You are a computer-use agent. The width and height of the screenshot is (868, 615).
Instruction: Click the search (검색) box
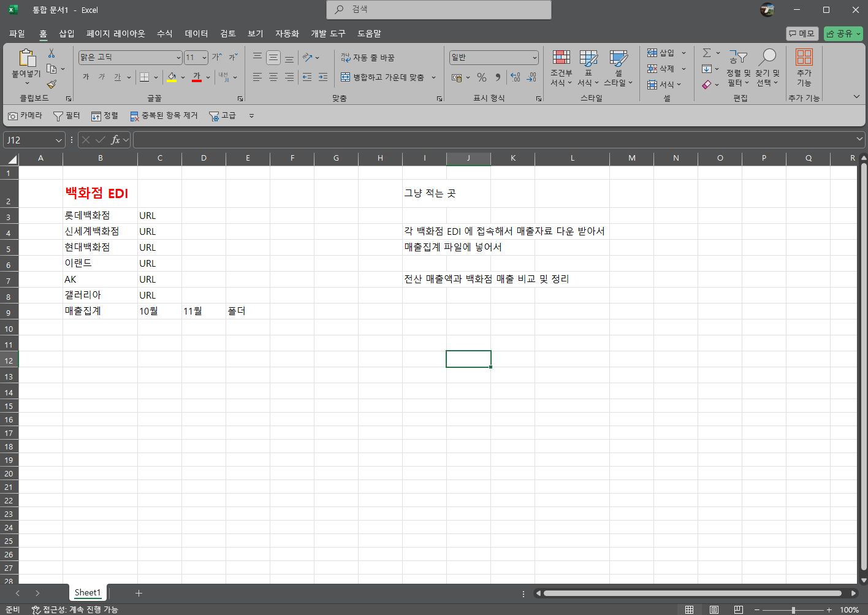(439, 10)
